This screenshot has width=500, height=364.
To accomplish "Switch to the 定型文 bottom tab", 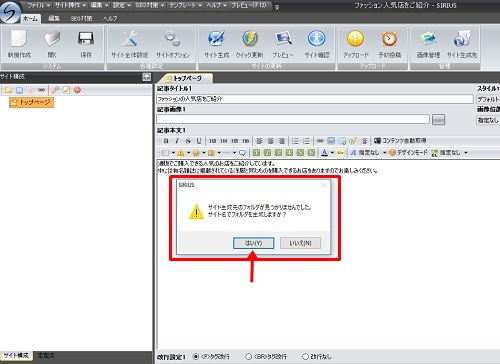I will click(46, 356).
